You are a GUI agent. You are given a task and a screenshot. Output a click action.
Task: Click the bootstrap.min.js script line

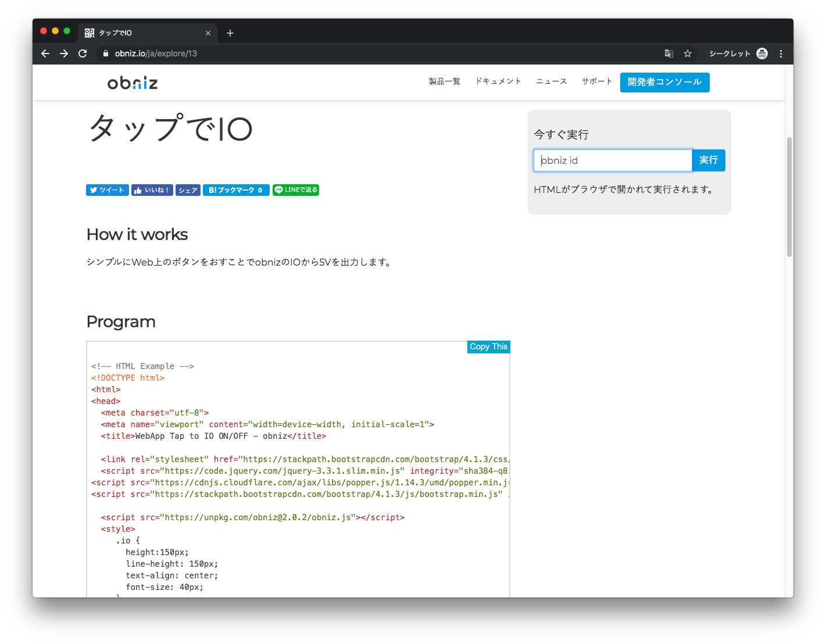click(301, 494)
